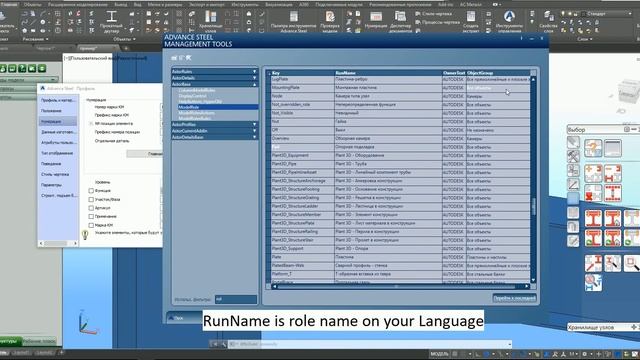
Task: Click the lightbulb tip icon in Профиль dialog
Action: [x=85, y=235]
